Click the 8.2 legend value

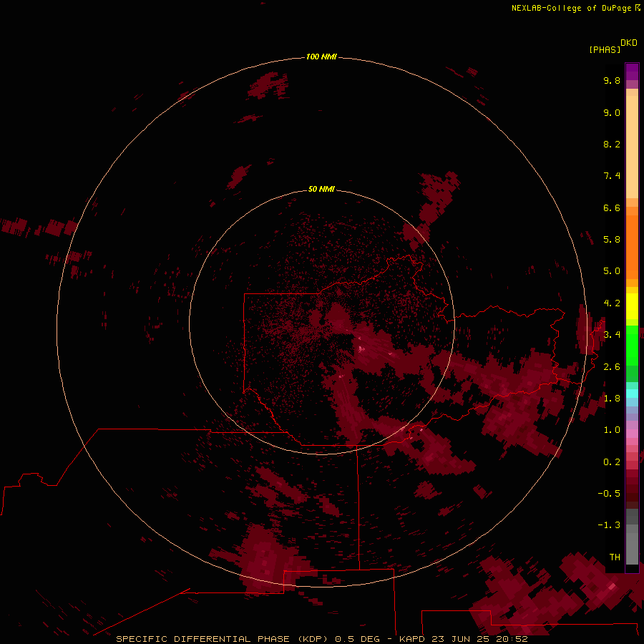coord(612,144)
